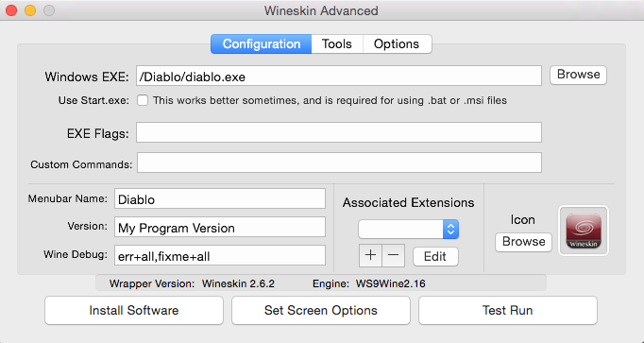Switch to the Configuration tab
Image resolution: width=644 pixels, height=343 pixels.
(262, 44)
